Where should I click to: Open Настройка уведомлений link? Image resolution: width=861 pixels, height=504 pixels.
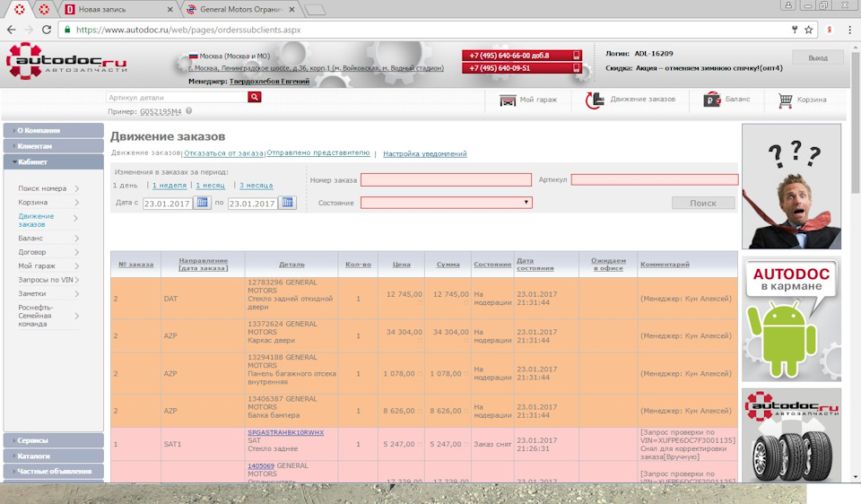425,153
